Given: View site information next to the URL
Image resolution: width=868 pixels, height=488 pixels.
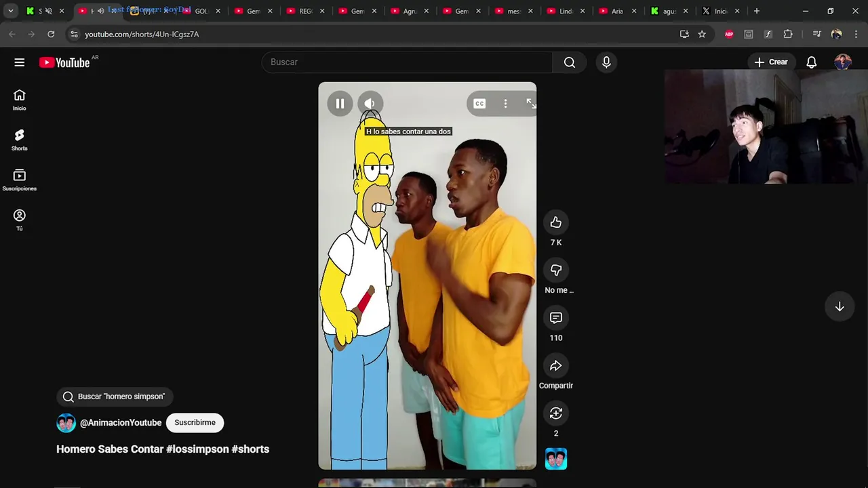Looking at the screenshot, I should [74, 34].
